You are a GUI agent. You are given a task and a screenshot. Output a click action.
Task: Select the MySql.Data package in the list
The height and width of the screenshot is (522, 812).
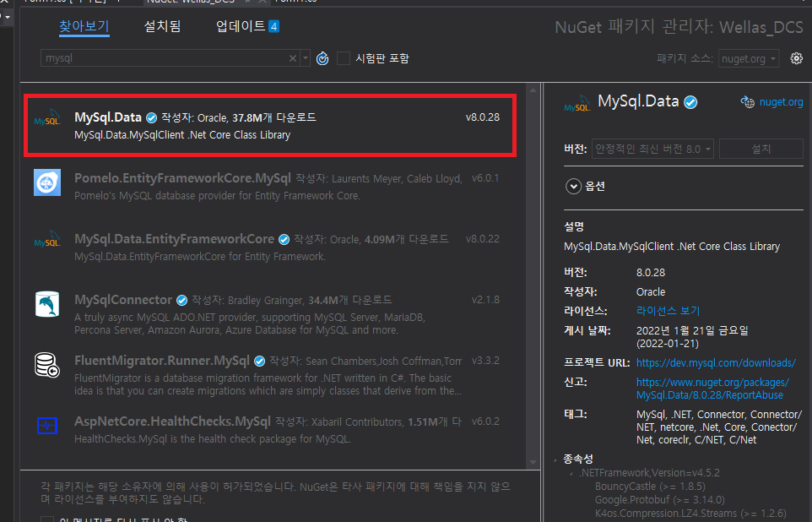(270, 126)
